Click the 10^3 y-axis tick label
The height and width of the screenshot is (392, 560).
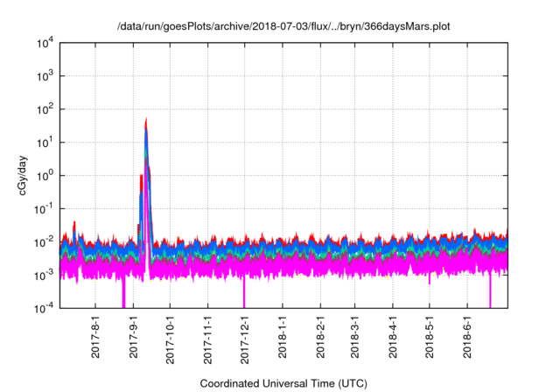tap(45, 76)
